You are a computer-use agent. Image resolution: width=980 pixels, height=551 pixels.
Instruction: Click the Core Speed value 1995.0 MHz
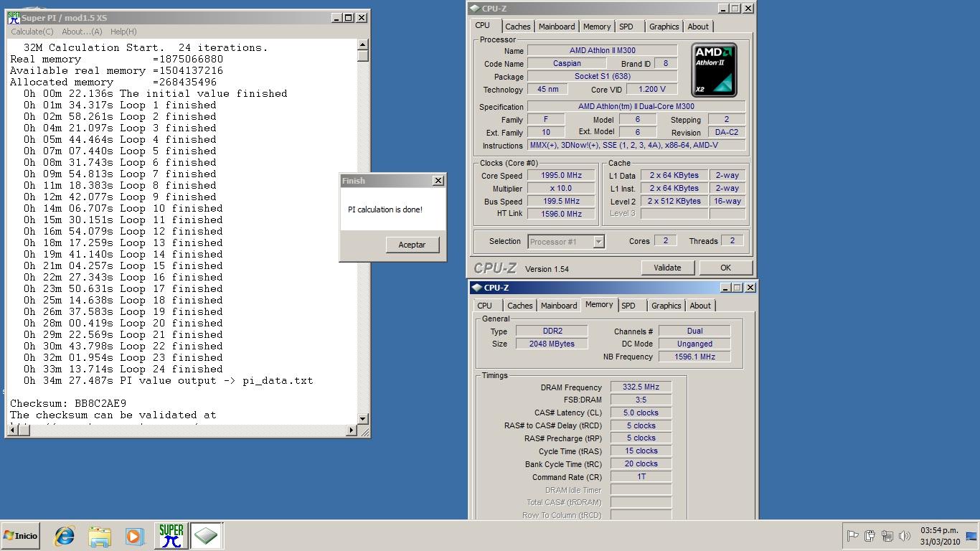click(562, 176)
